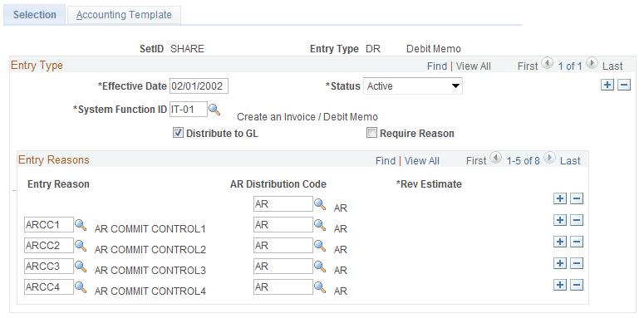Click the 'AR Distribution Code' column header

[278, 184]
